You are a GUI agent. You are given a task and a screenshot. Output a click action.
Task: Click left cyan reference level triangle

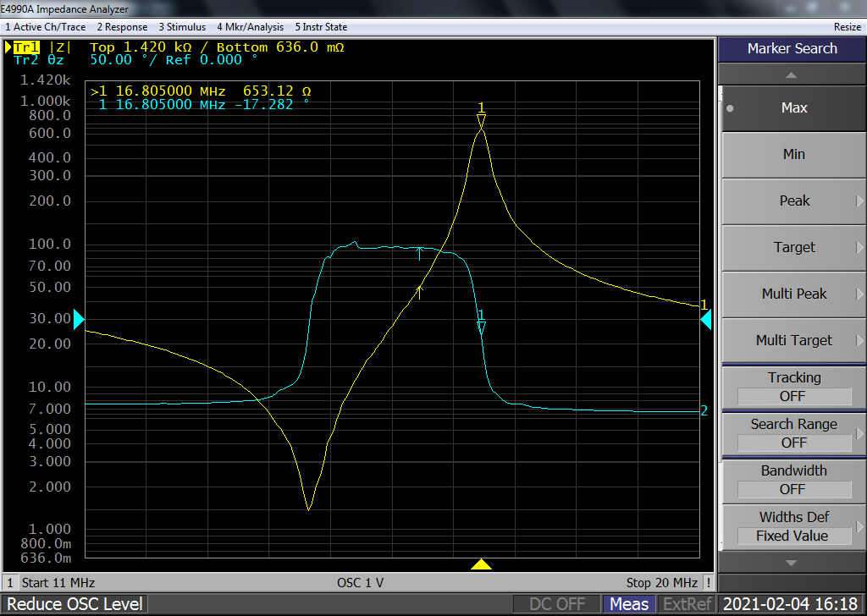80,319
